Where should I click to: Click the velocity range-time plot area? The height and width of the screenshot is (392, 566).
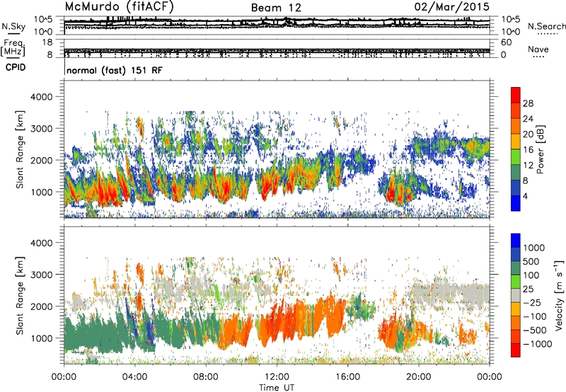coord(277,295)
